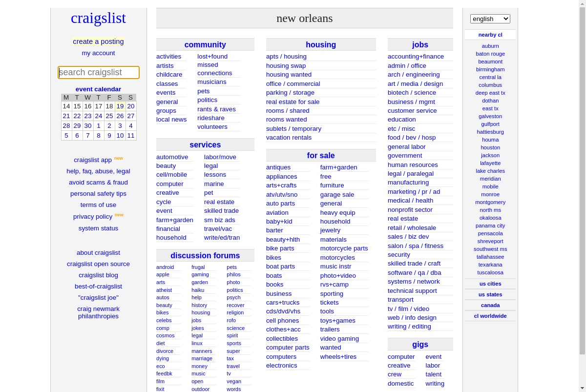Open the gigs section heading
The width and height of the screenshot is (586, 392).
(420, 344)
